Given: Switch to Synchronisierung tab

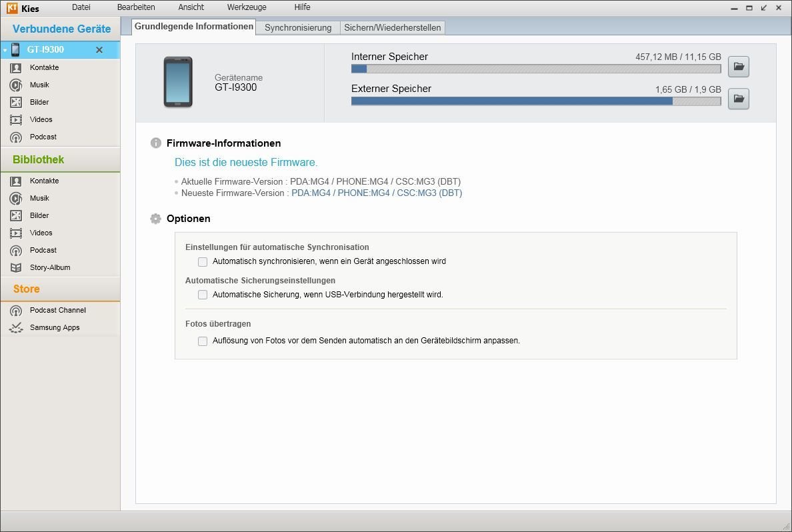Looking at the screenshot, I should pyautogui.click(x=298, y=28).
